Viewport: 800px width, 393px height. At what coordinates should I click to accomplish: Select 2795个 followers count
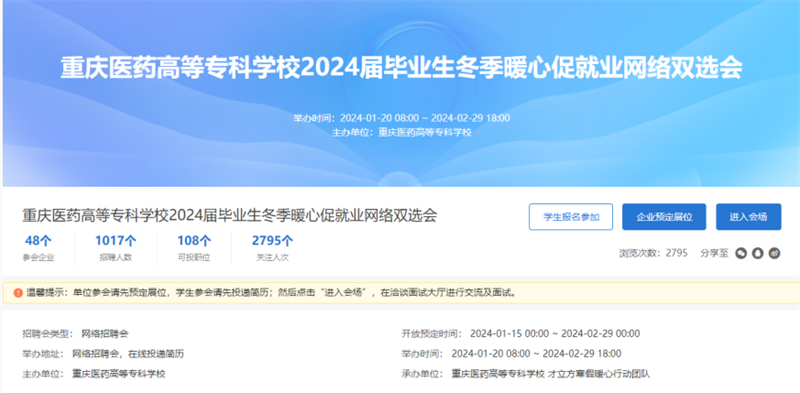click(x=272, y=240)
